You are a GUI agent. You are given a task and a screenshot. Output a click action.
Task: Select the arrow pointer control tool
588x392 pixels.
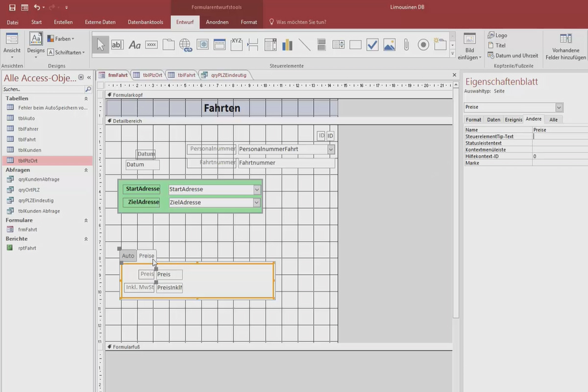[x=100, y=45]
